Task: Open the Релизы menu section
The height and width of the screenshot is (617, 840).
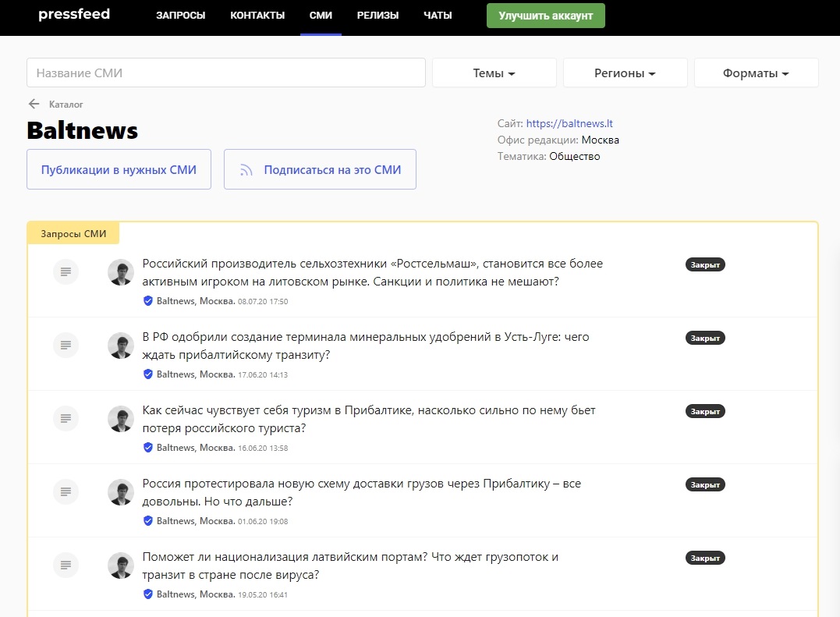Action: tap(377, 16)
